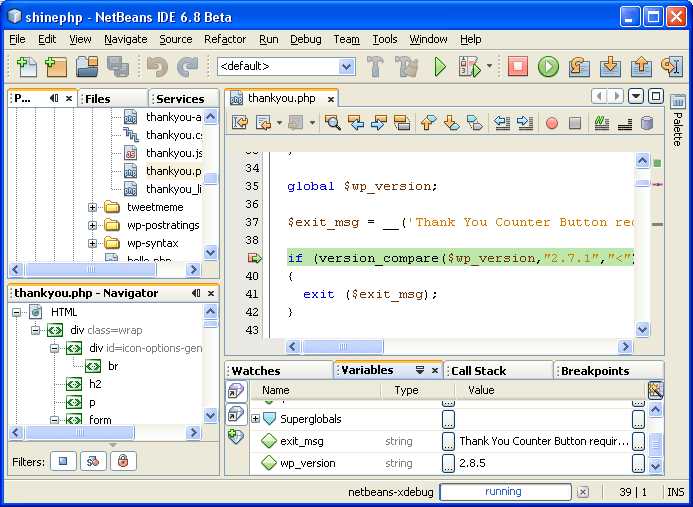Viewport: 693px width, 507px height.
Task: Open the File menu
Action: [x=17, y=39]
